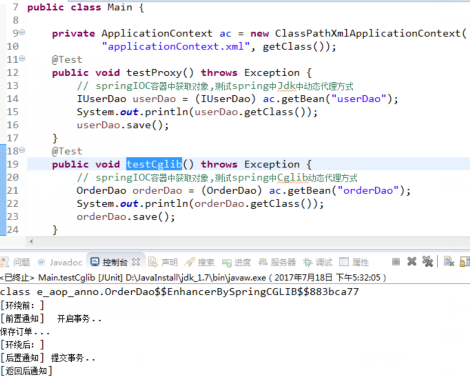The image size is (470, 384).
Task: Click the first @Test annotation on line 11
Action: (x=67, y=60)
